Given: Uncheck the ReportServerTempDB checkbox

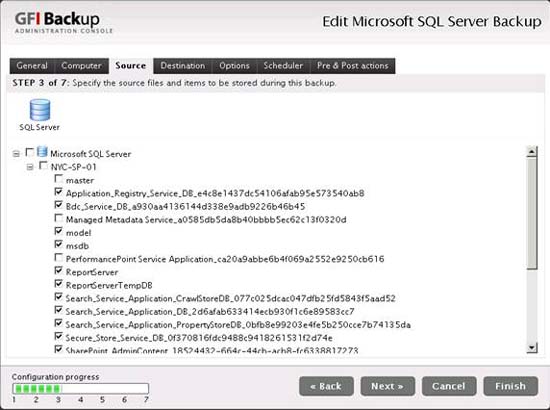Looking at the screenshot, I should tap(59, 284).
